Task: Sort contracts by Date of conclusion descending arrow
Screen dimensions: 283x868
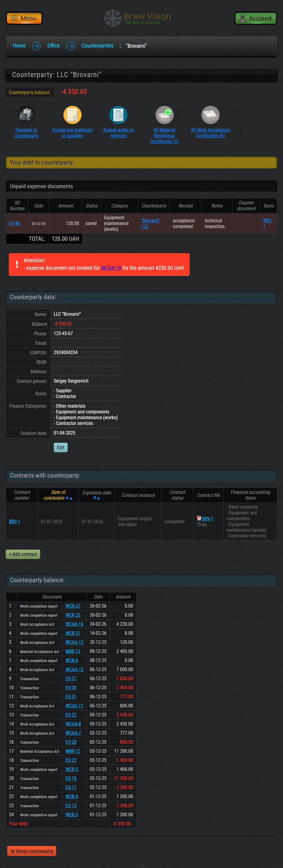Action: pos(67,498)
